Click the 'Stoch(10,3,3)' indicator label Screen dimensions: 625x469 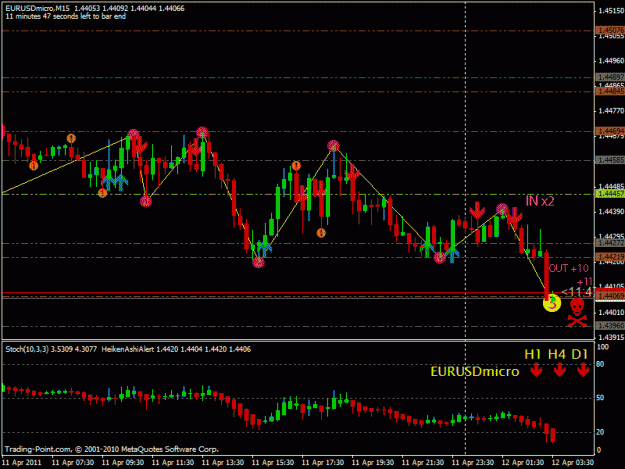27,349
